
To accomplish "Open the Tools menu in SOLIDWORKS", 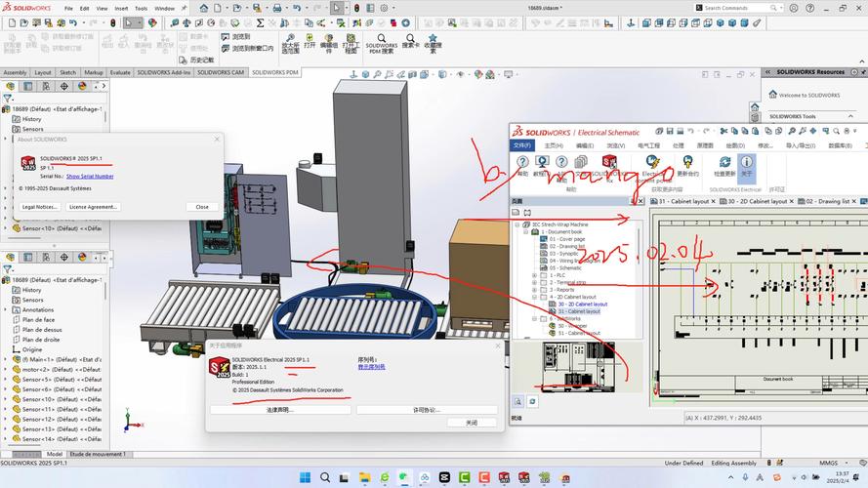I will [x=142, y=9].
